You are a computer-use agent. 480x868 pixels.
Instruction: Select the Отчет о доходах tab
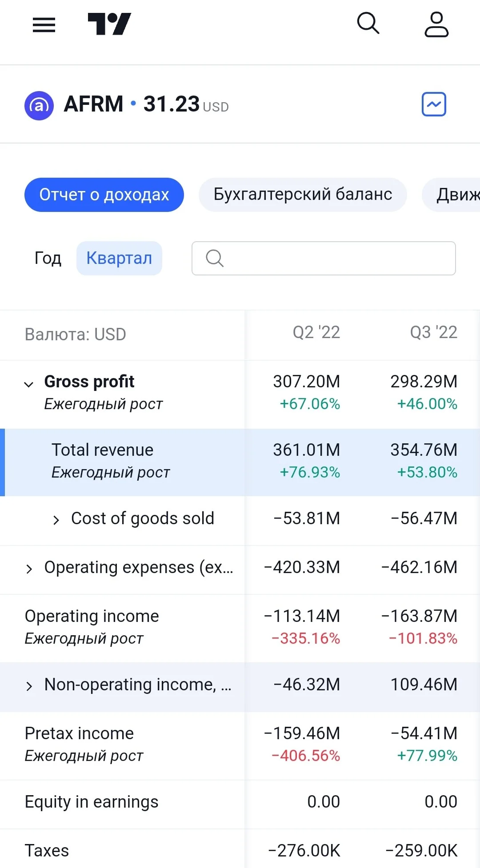pyautogui.click(x=104, y=195)
